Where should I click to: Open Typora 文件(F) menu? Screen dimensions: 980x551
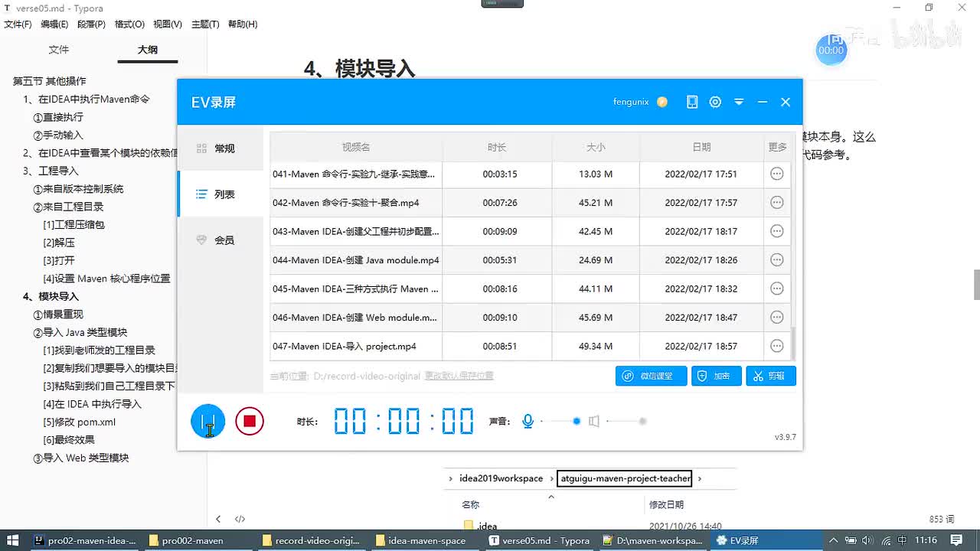(18, 24)
